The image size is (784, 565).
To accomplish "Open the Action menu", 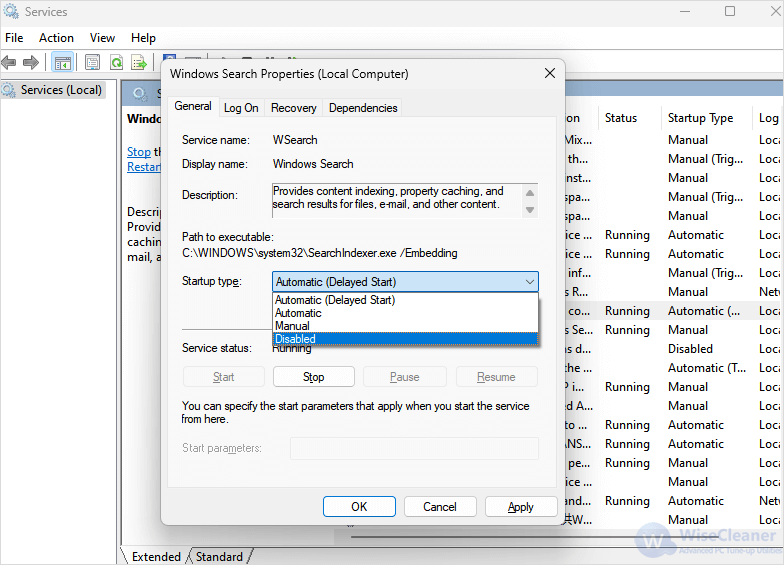I will 56,38.
